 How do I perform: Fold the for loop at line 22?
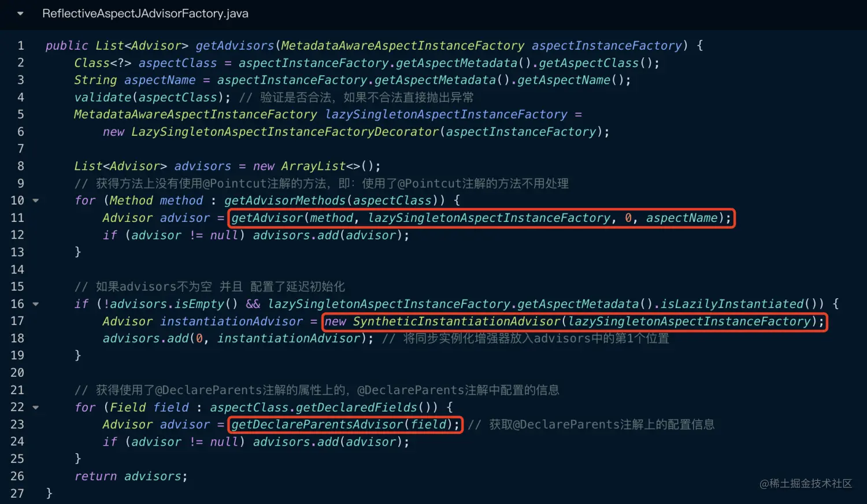(36, 407)
